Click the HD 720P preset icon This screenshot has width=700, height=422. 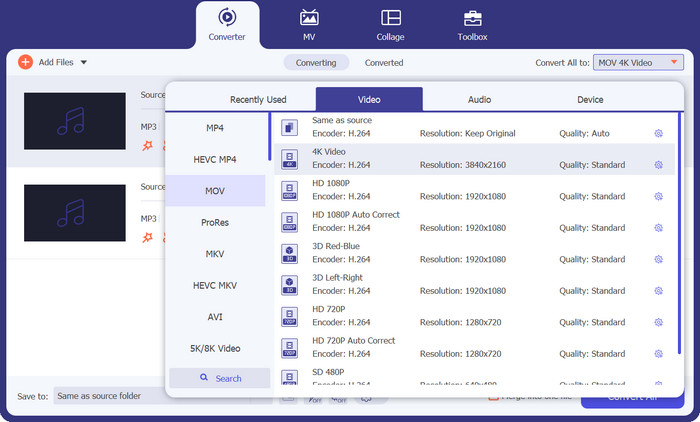click(x=289, y=317)
